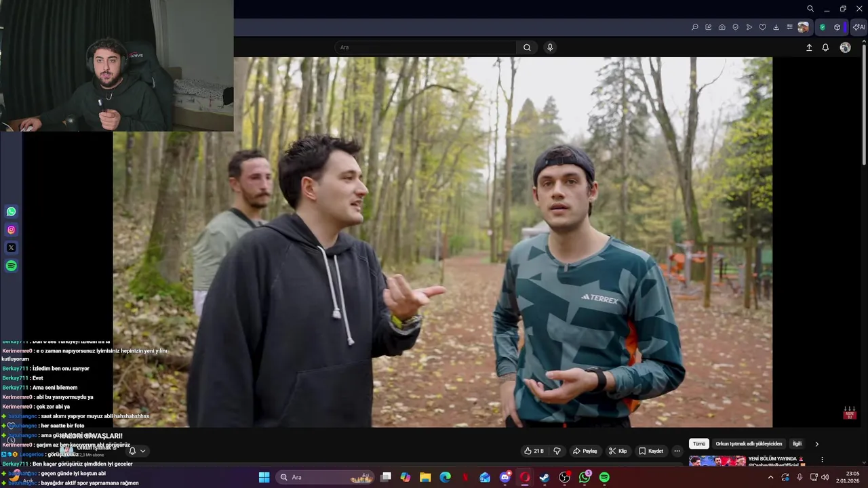Open Spotify in the browser sidebar
The image size is (868, 488).
[x=11, y=266]
